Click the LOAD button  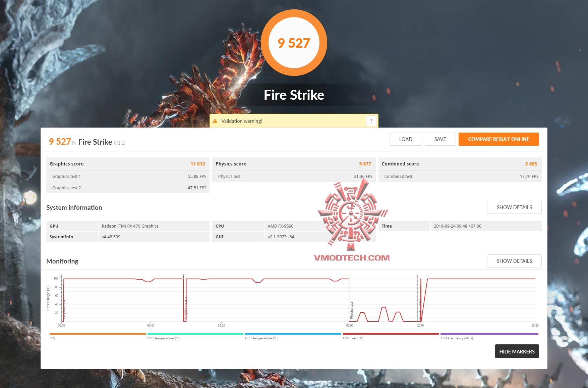click(406, 139)
